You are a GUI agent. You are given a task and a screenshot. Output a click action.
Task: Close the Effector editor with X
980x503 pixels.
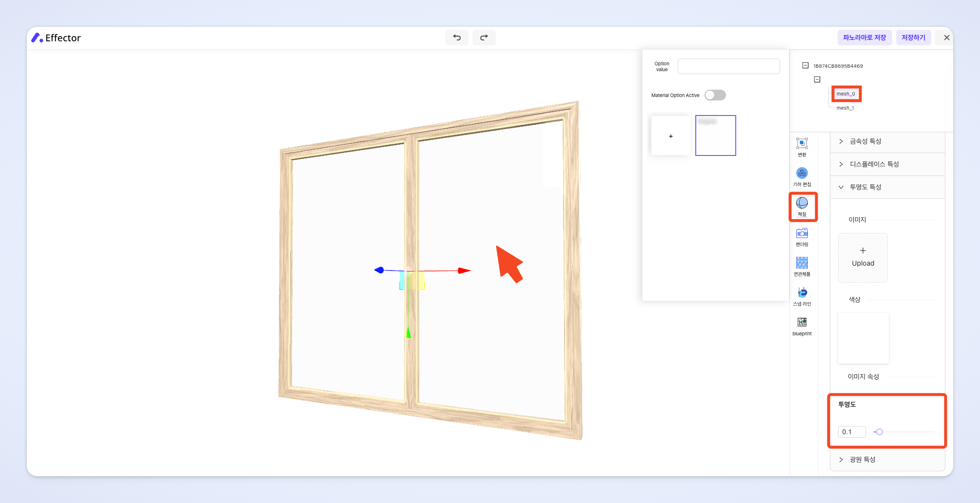946,38
